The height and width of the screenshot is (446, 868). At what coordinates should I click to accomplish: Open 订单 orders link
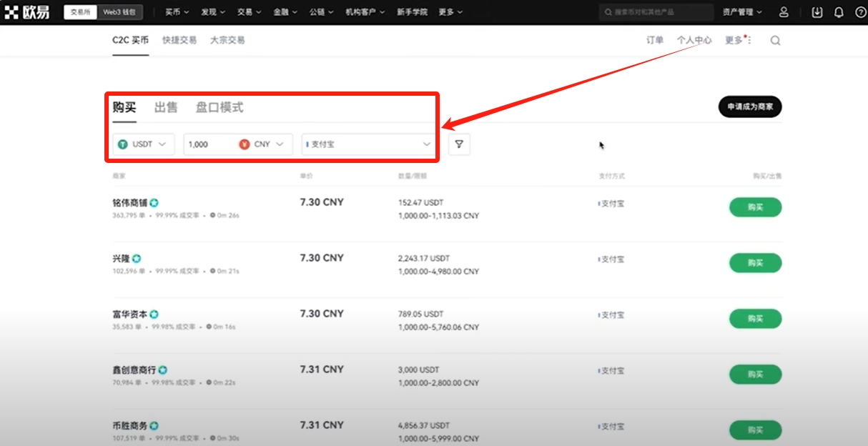click(x=655, y=41)
